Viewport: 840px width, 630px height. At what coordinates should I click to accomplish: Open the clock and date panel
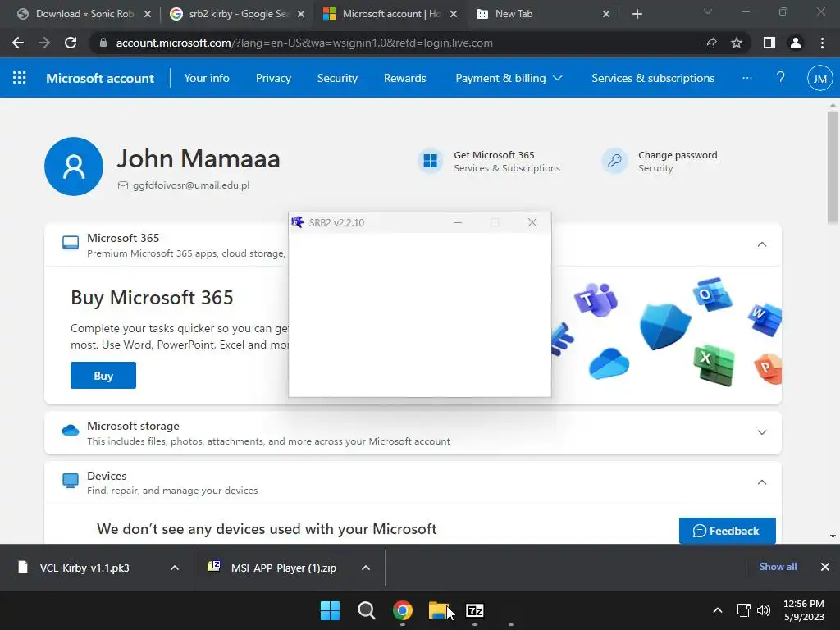pos(804,610)
